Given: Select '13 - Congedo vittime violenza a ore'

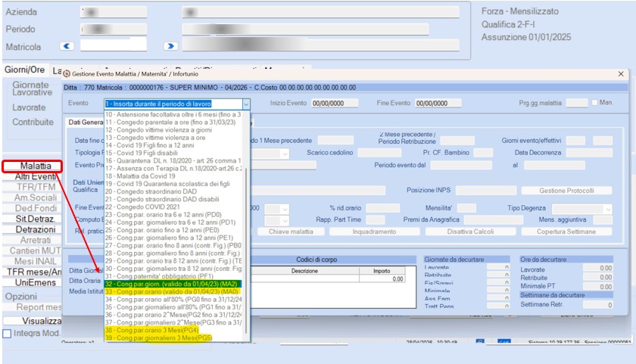Looking at the screenshot, I should pos(173,138).
